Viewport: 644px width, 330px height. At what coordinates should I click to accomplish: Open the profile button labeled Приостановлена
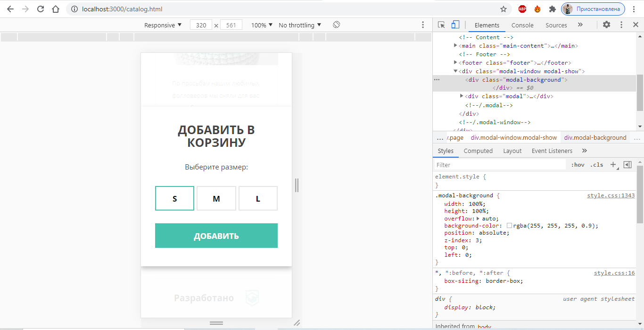pyautogui.click(x=593, y=9)
